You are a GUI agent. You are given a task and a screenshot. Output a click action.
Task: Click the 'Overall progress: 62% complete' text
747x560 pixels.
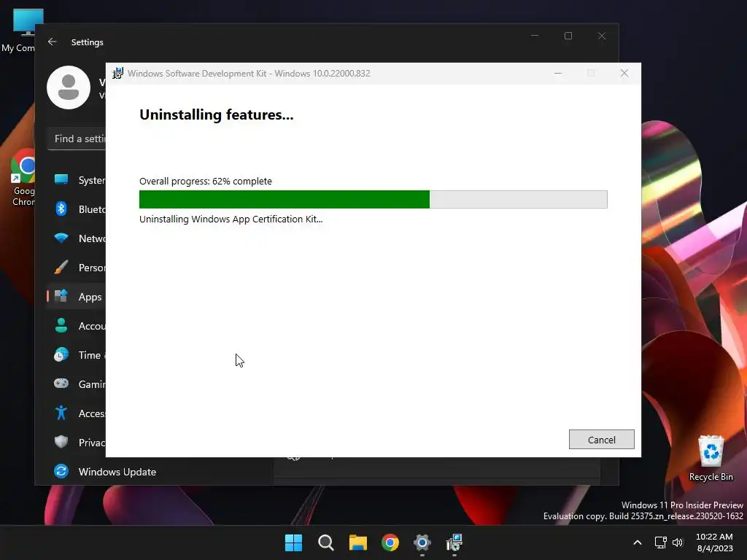click(205, 181)
